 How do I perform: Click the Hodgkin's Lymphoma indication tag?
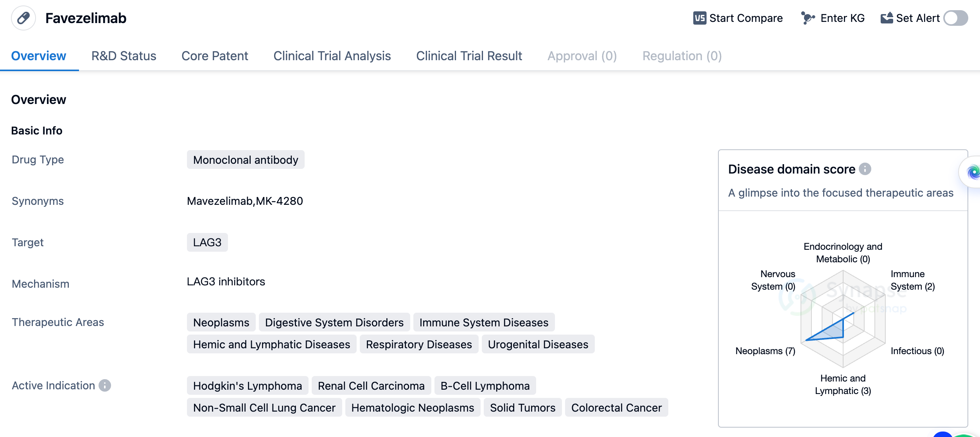tap(248, 386)
